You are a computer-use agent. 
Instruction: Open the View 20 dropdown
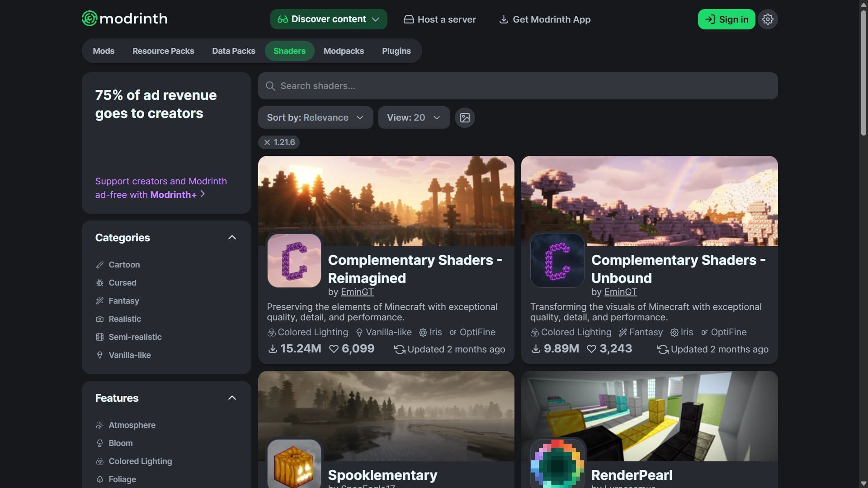pos(413,118)
